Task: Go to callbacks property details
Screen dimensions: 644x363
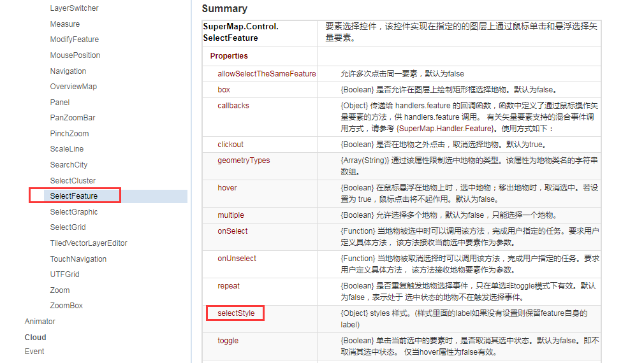Action: pyautogui.click(x=233, y=106)
